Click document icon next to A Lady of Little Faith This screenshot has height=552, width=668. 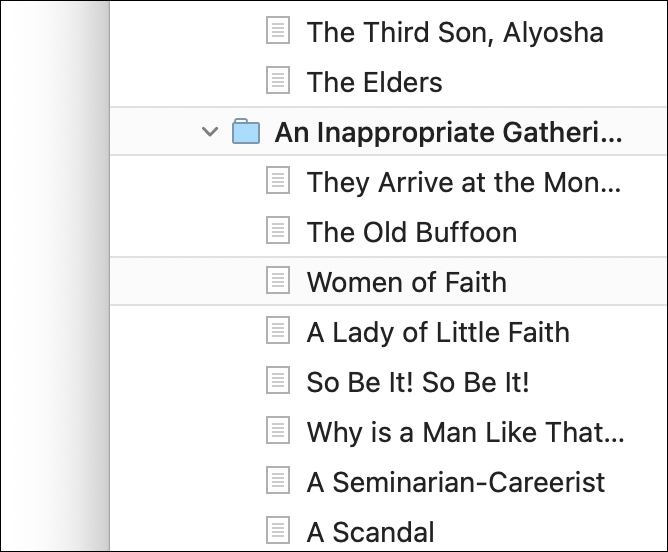pyautogui.click(x=278, y=331)
